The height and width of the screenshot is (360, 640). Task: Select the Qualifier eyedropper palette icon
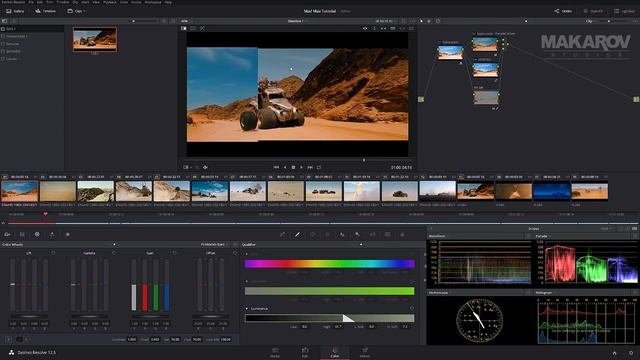[x=298, y=234]
